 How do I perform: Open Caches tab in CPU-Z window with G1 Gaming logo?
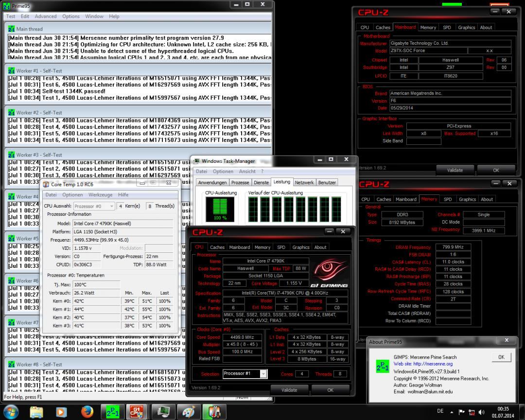point(217,247)
